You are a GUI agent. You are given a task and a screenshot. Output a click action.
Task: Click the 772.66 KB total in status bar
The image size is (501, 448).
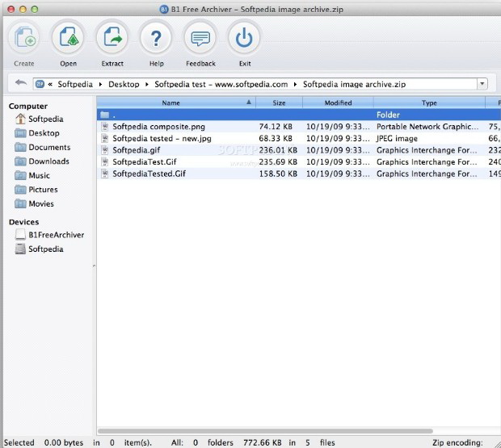tap(263, 442)
